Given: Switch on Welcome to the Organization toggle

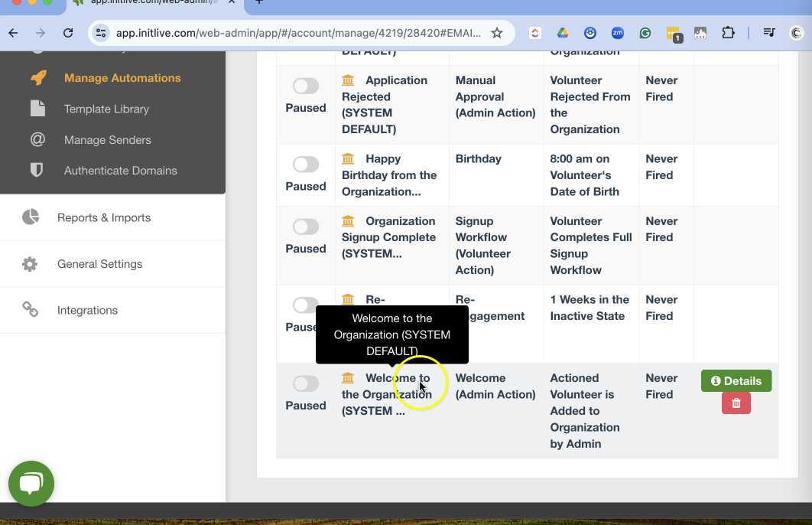Looking at the screenshot, I should coord(306,383).
